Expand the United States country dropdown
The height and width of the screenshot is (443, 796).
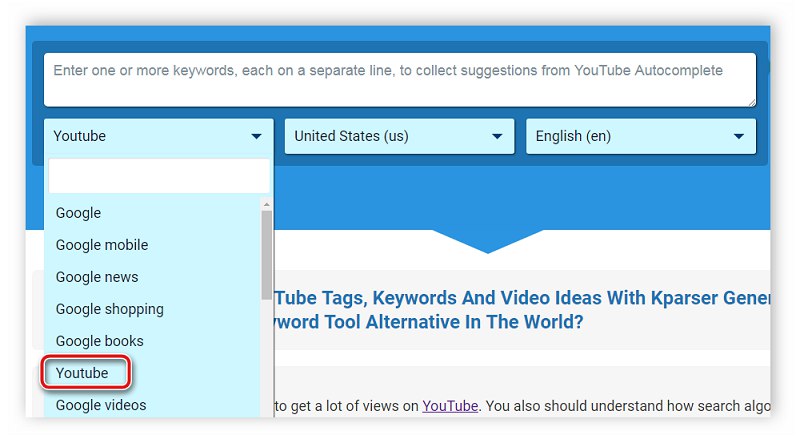click(x=399, y=136)
